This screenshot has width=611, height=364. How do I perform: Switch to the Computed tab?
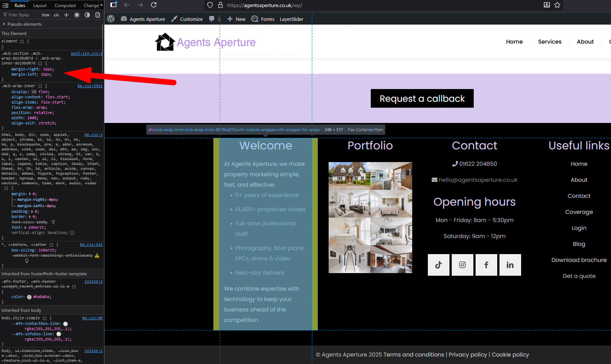65,5
